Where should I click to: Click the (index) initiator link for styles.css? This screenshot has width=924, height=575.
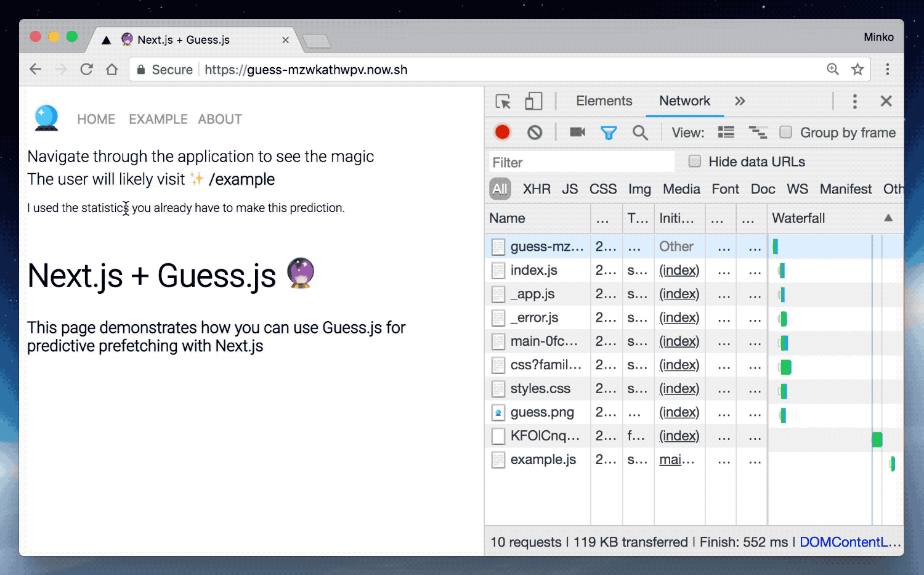(679, 389)
